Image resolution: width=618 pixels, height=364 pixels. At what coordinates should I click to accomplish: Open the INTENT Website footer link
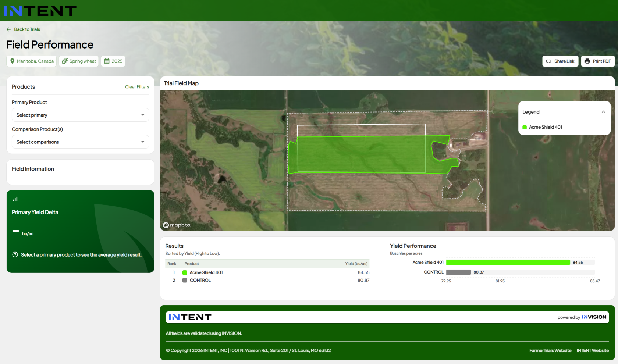(x=593, y=350)
